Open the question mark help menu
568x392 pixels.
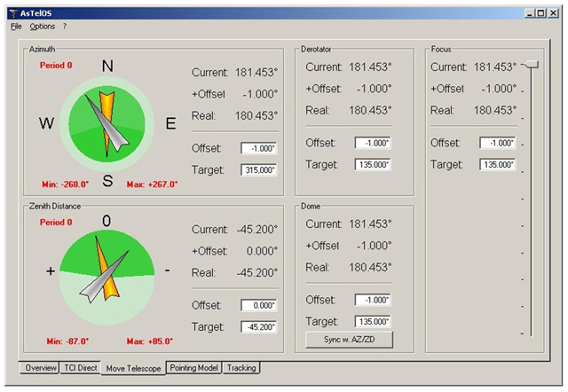[x=64, y=27]
